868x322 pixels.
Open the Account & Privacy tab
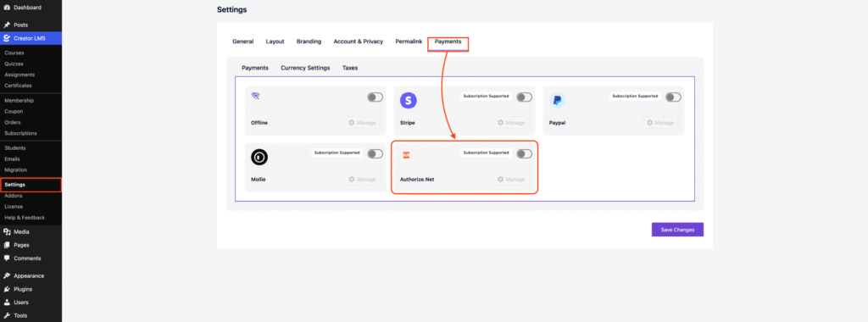point(359,42)
